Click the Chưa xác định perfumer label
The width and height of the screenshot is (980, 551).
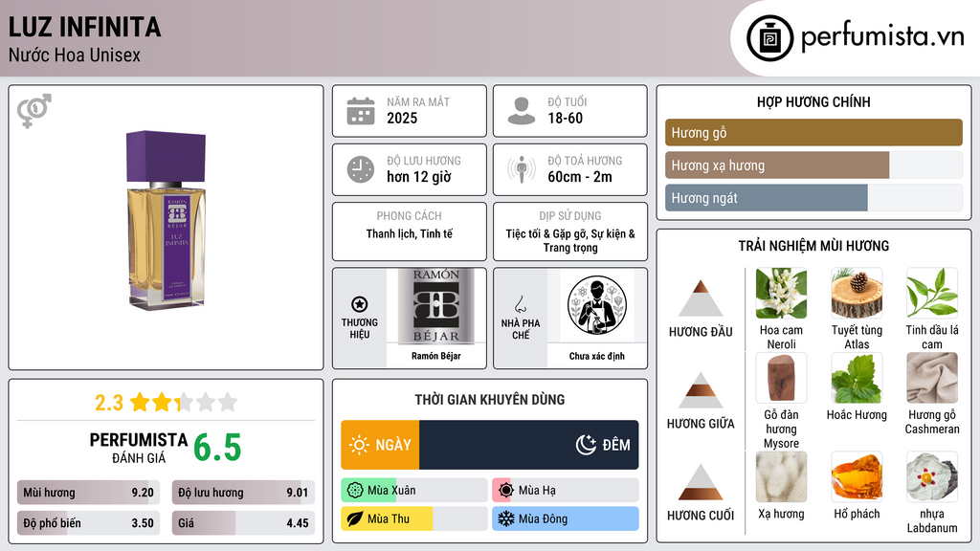pyautogui.click(x=597, y=356)
